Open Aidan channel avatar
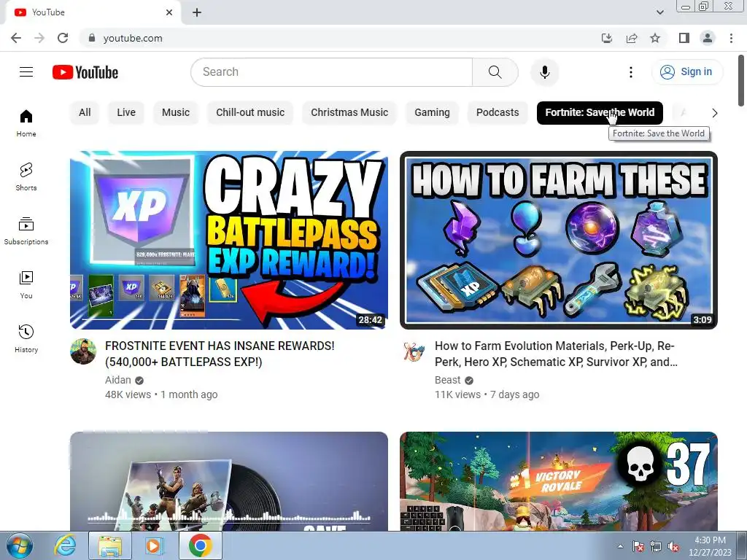 83,351
